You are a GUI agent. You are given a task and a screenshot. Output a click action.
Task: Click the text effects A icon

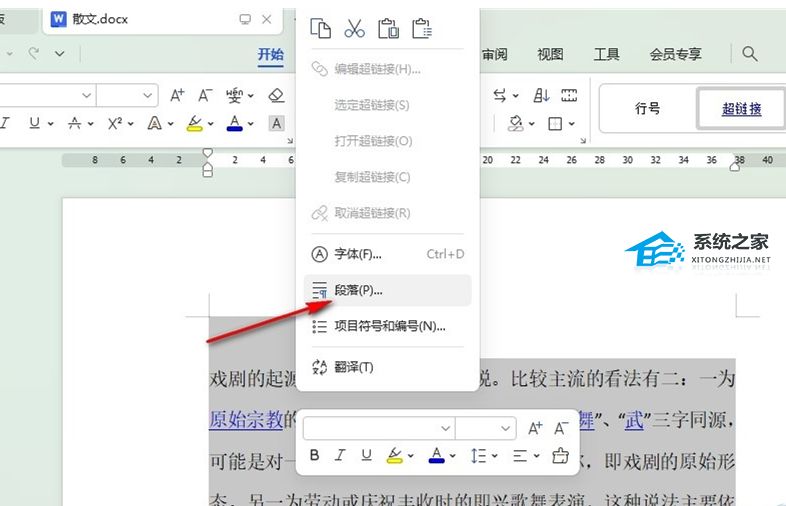click(154, 123)
